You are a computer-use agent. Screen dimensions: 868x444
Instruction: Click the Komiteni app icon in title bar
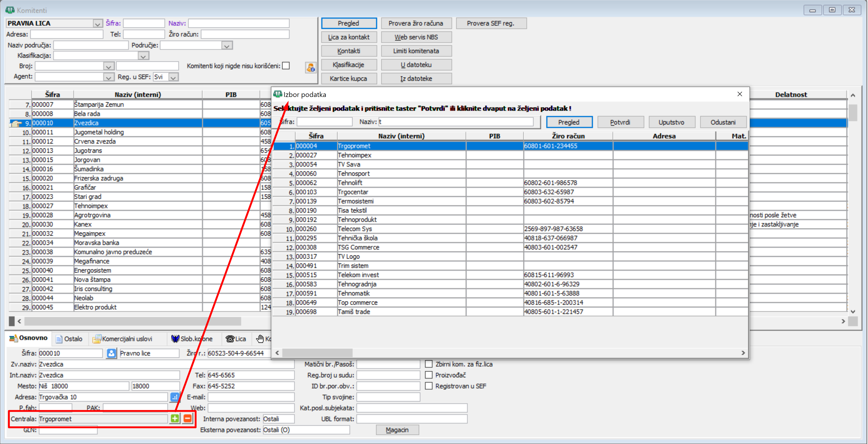[10, 10]
